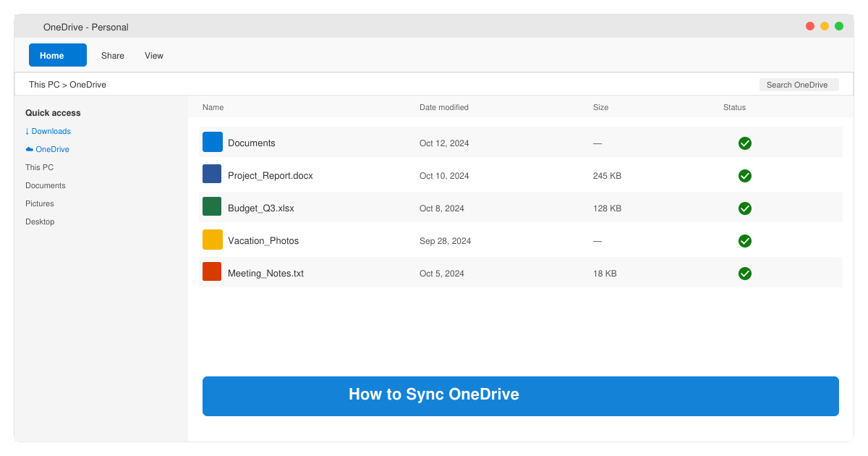Click sync status icon of Project_Report.docx
The width and height of the screenshot is (868, 456).
[745, 176]
